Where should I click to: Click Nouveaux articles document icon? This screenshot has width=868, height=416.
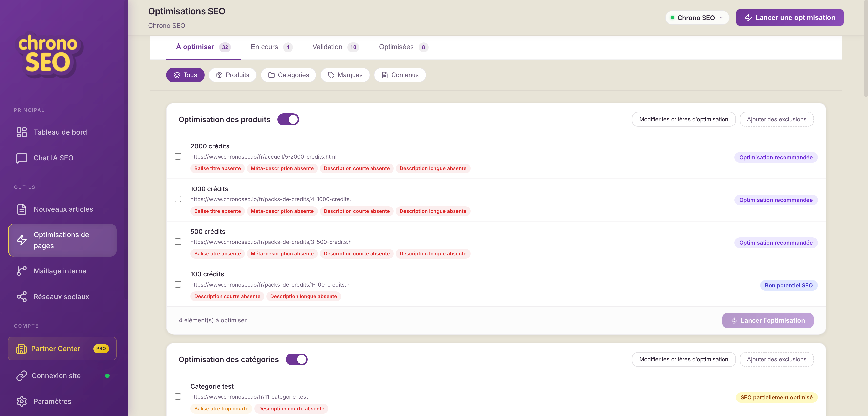(x=21, y=209)
